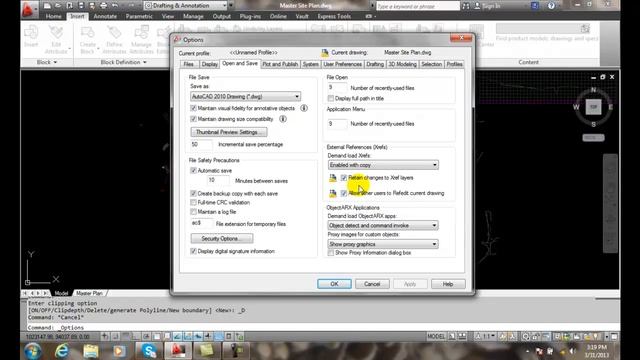This screenshot has height=360, width=640.
Task: Enable Display full path in title
Action: click(331, 98)
